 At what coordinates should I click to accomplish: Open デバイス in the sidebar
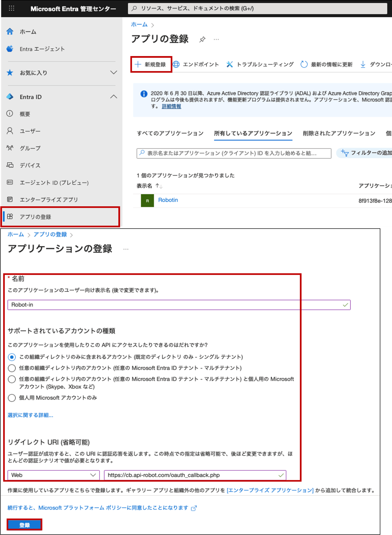(30, 165)
